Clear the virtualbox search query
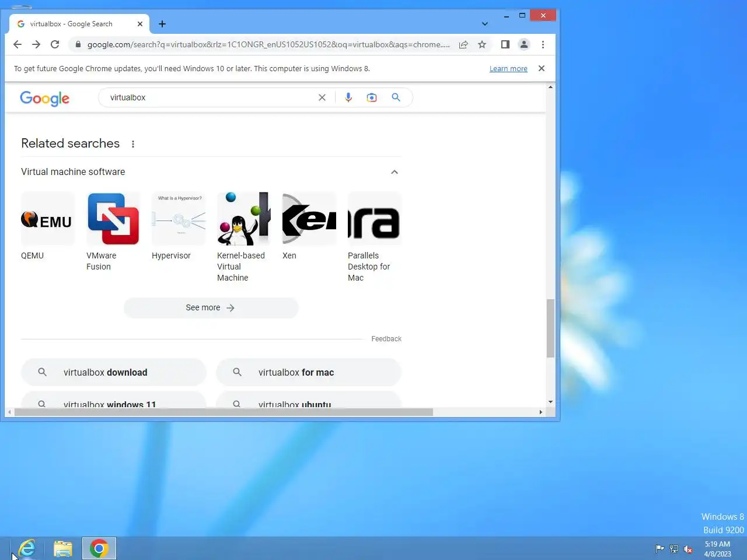This screenshot has width=747, height=560. [x=322, y=97]
